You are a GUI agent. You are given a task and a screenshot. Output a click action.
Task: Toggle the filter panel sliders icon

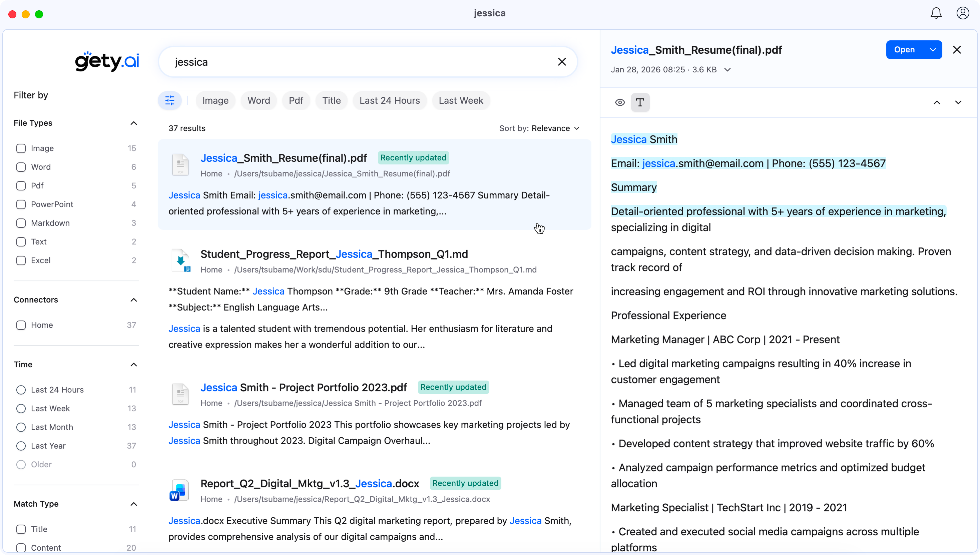(x=170, y=101)
